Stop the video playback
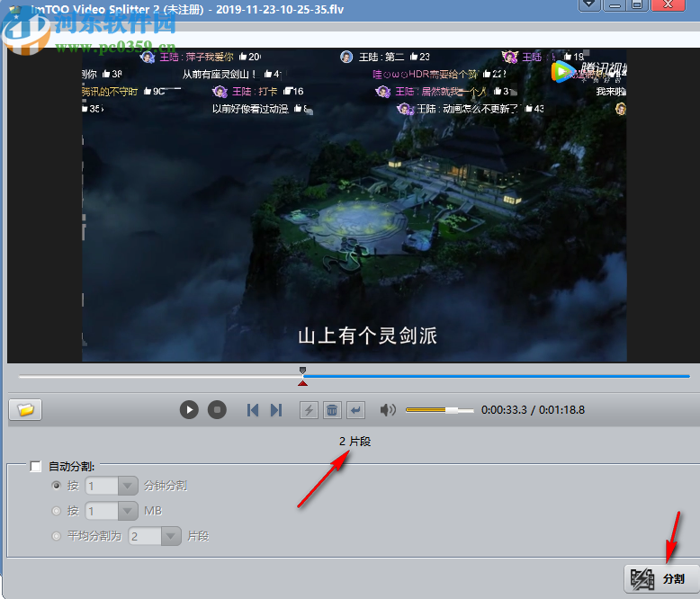The height and width of the screenshot is (599, 700). (x=217, y=410)
